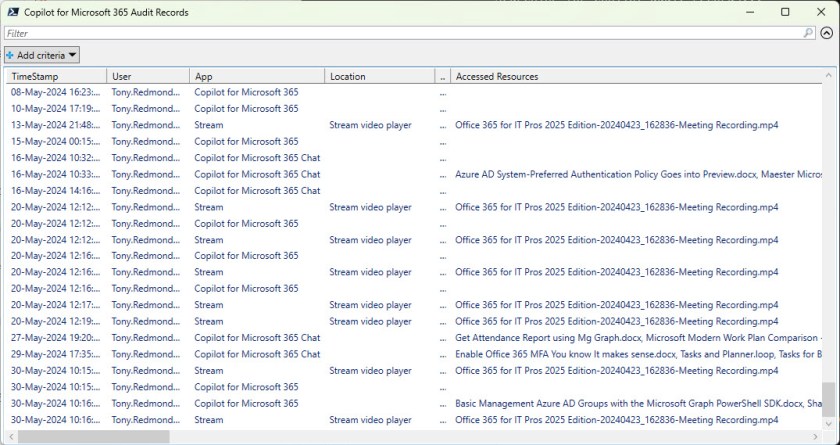Viewport: 840px width, 445px height.
Task: Select the 10-May-2024 17:19 timestamp
Action: coord(56,109)
